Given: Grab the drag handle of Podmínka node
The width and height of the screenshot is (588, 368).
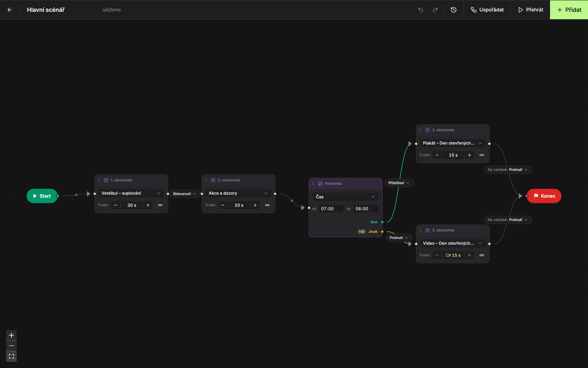Looking at the screenshot, I should 313,184.
